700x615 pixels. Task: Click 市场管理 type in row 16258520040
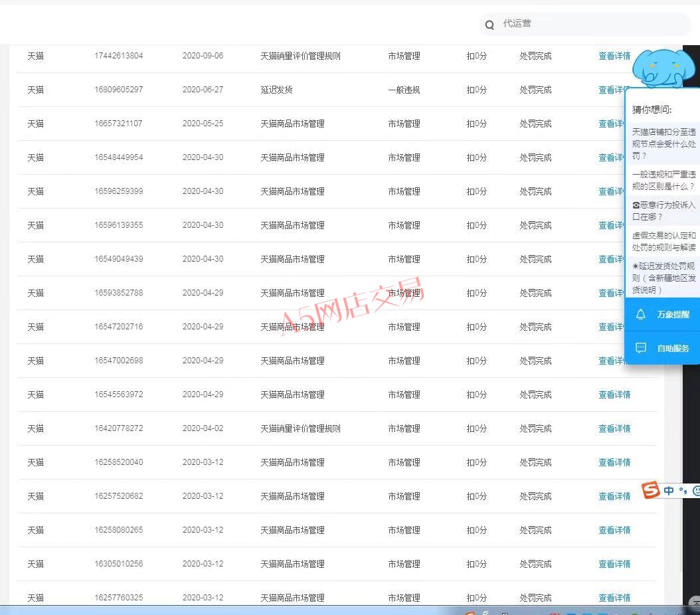(x=404, y=463)
